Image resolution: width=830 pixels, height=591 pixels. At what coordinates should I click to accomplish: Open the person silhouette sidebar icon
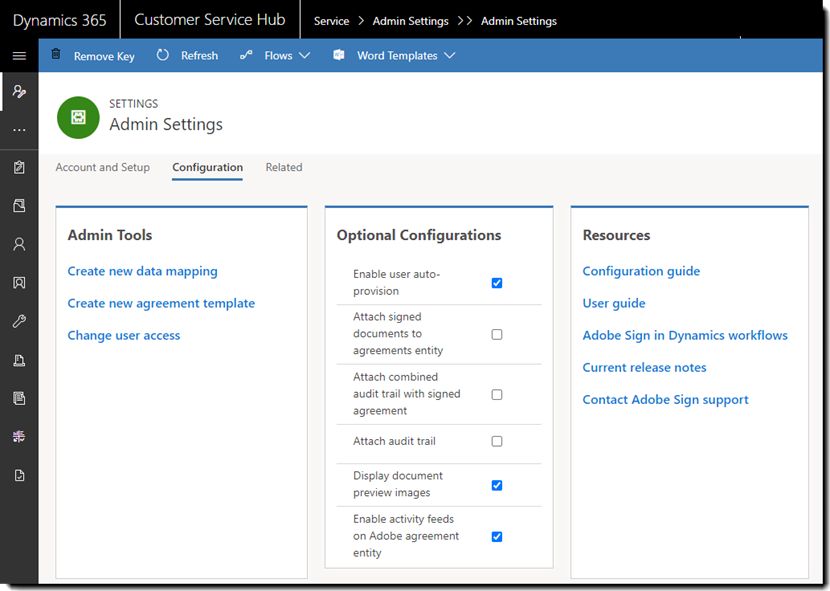[19, 244]
